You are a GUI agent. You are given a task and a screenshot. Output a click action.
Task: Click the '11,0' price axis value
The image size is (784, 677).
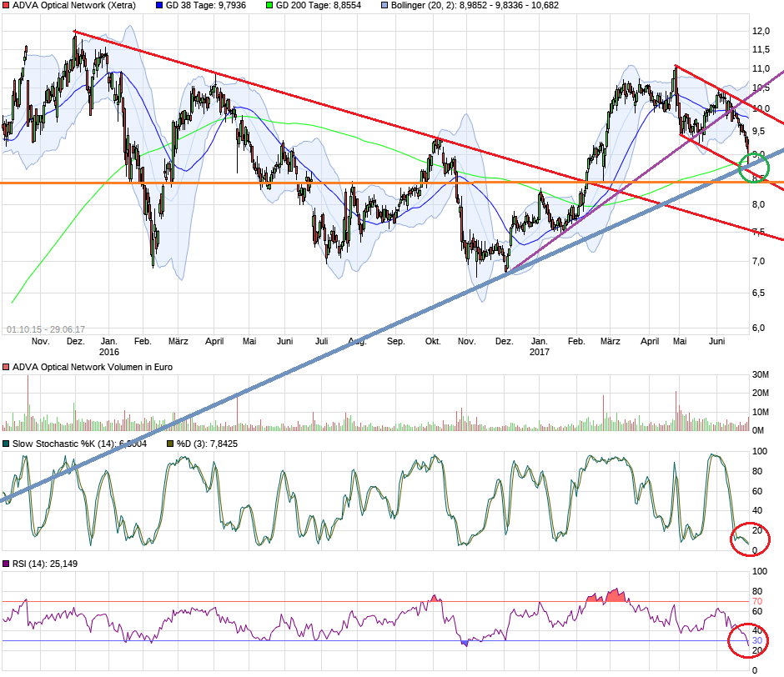point(761,68)
